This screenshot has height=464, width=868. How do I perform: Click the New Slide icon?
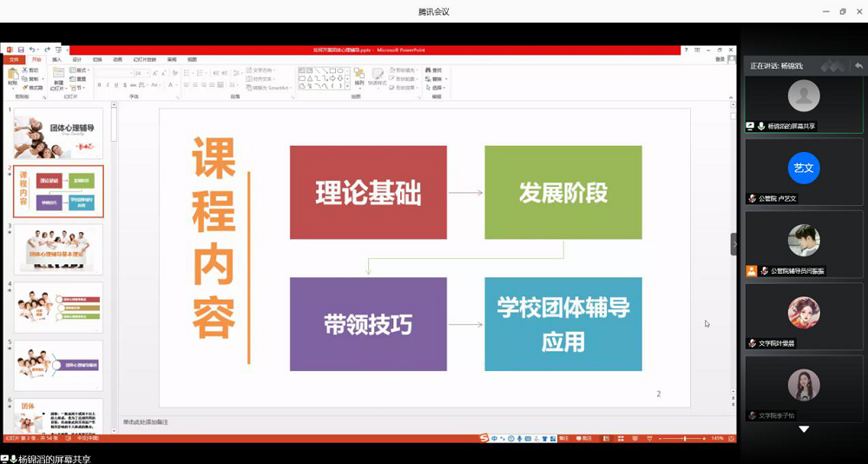pyautogui.click(x=58, y=75)
